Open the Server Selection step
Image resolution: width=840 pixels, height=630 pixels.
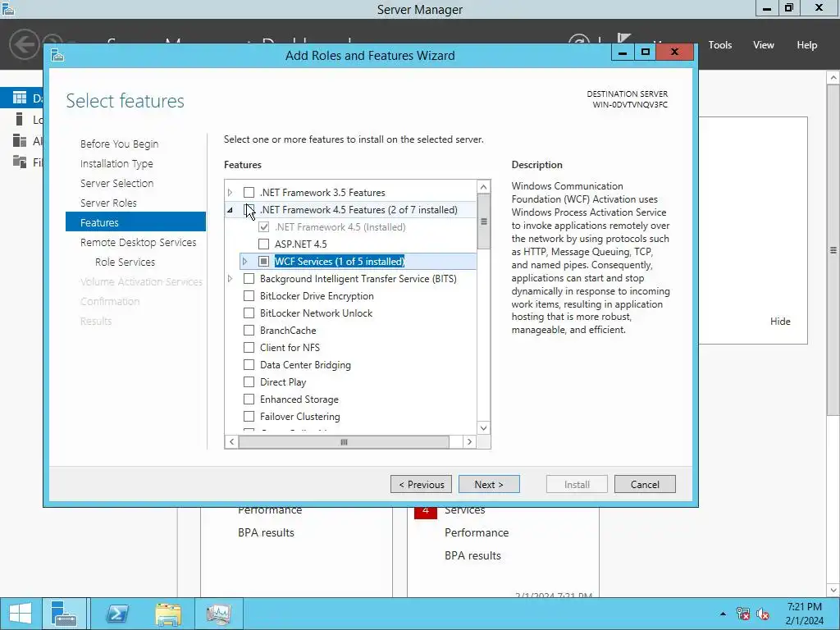coord(116,183)
